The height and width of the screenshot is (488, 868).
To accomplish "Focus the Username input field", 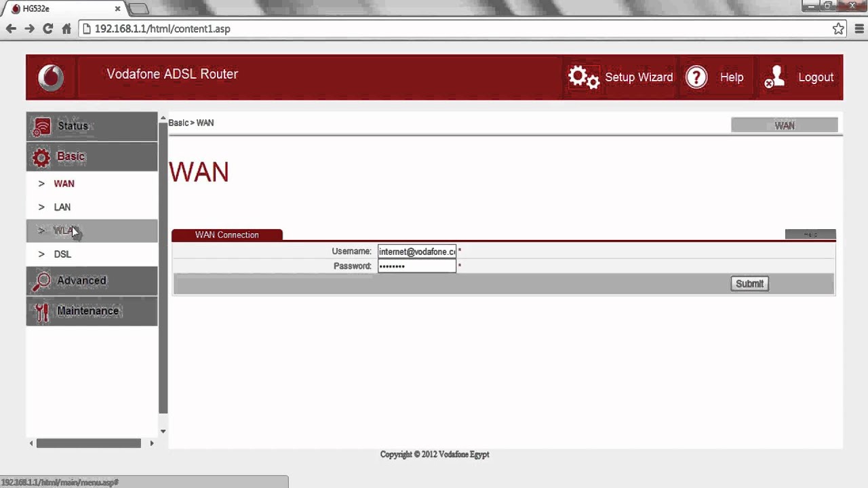I will click(x=417, y=251).
